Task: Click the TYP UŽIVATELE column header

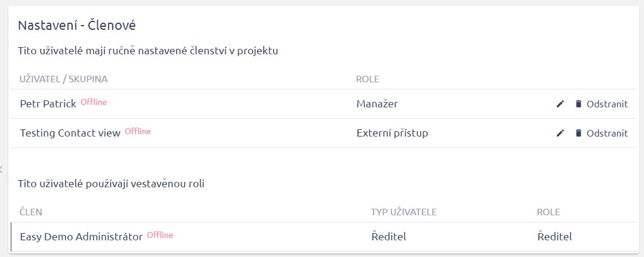Action: [404, 212]
